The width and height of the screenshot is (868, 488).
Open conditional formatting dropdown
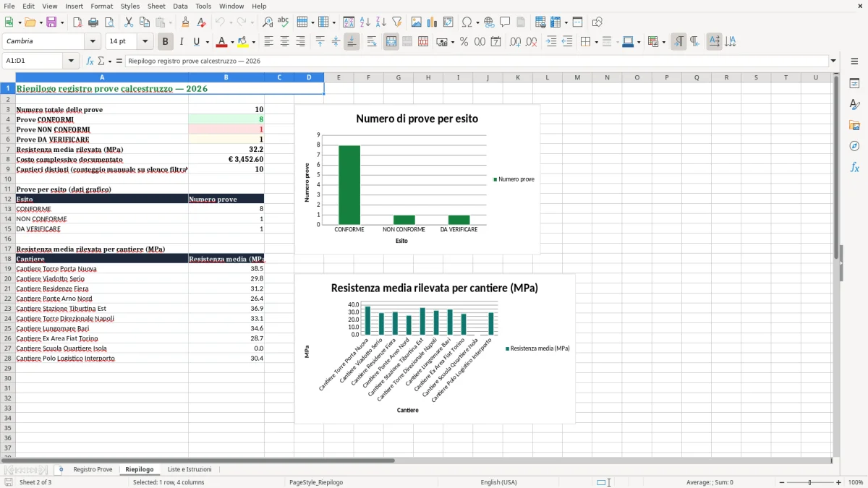(x=663, y=42)
